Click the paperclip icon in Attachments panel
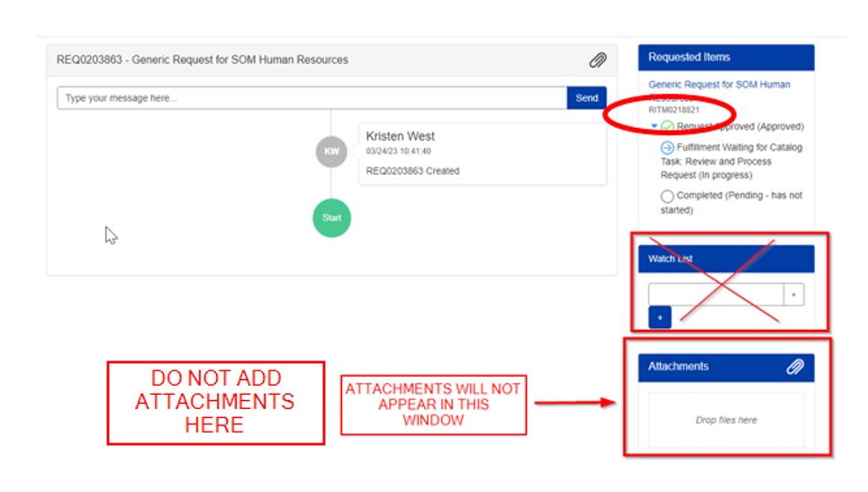The height and width of the screenshot is (492, 868). [794, 367]
